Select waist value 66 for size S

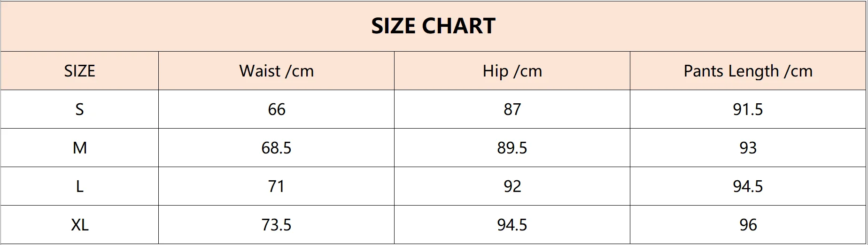coord(276,109)
